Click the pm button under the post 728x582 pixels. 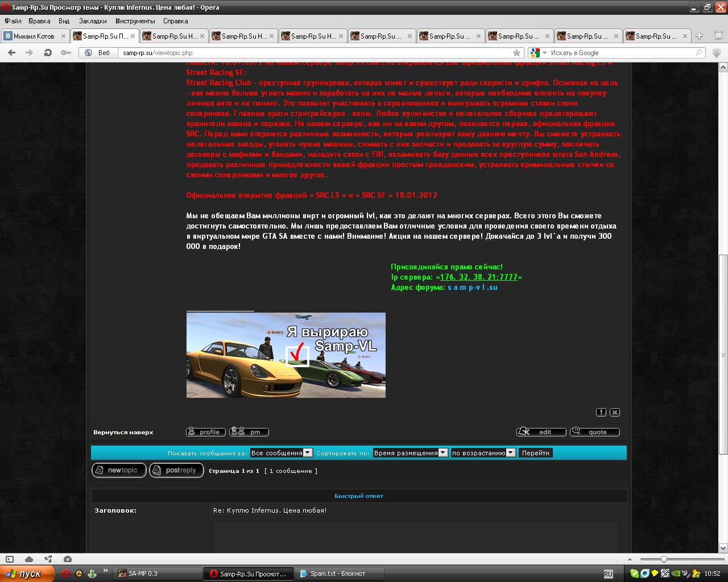click(x=249, y=432)
